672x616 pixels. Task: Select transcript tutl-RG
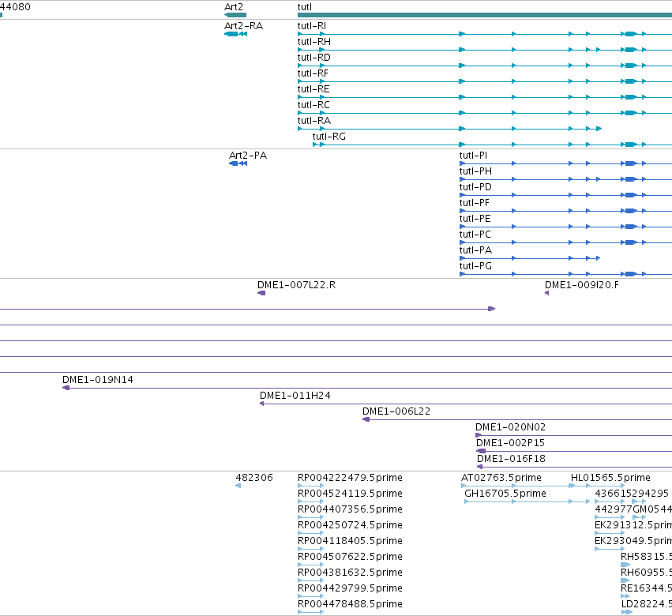pyautogui.click(x=329, y=137)
